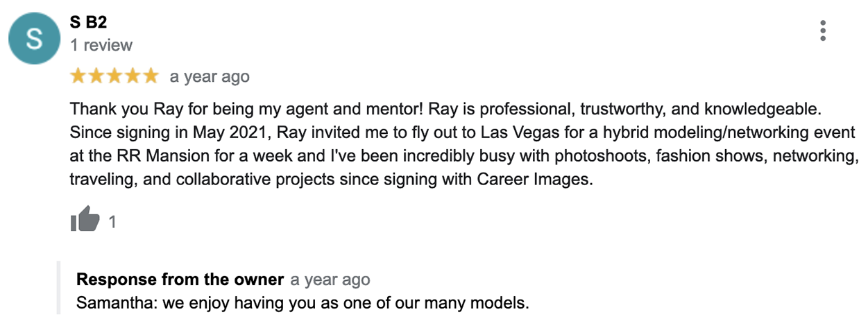Click the first gold star
868x328 pixels.
(78, 76)
